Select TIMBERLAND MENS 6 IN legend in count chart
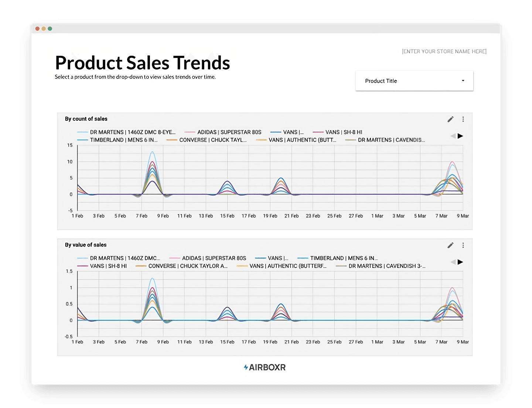Screen dimensions: 532x408 click(117, 140)
